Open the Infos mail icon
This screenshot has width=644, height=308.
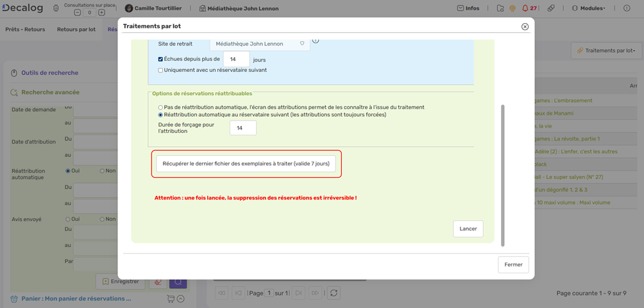coord(460,8)
